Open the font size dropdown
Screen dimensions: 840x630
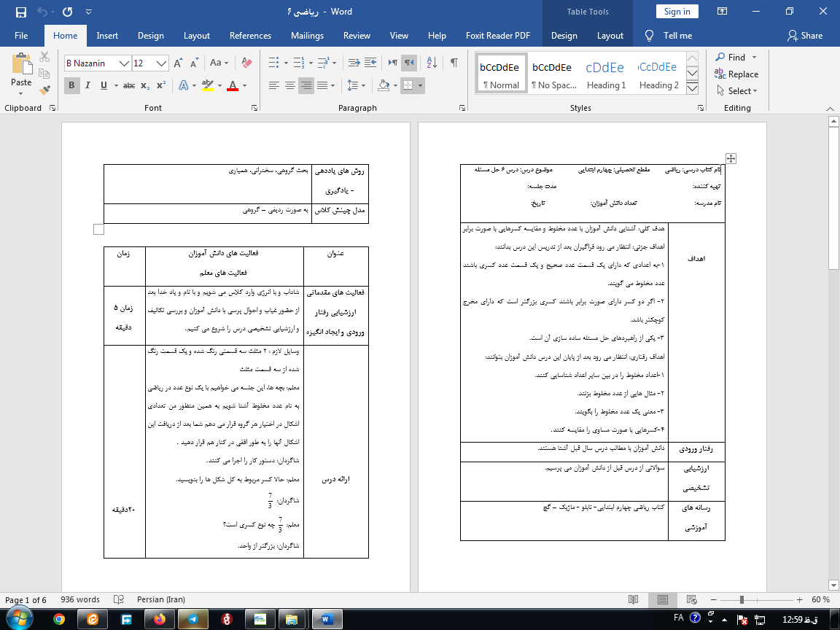(162, 63)
